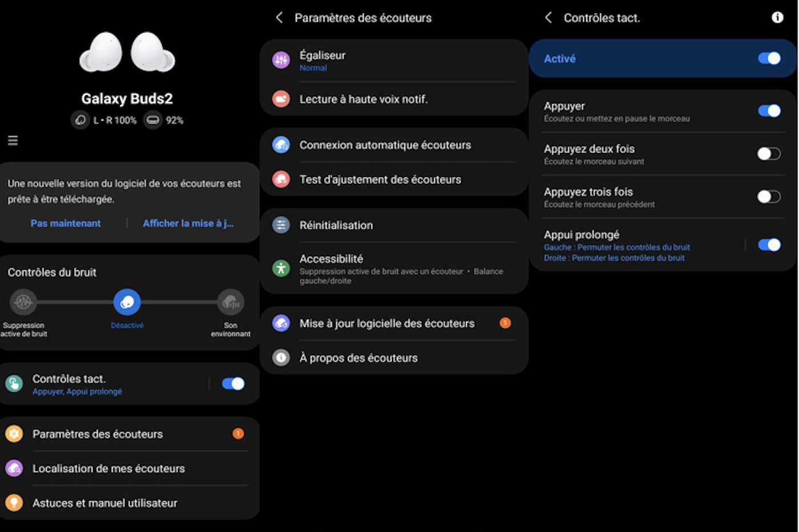
Task: Open À propos des écouteurs
Action: (394, 358)
